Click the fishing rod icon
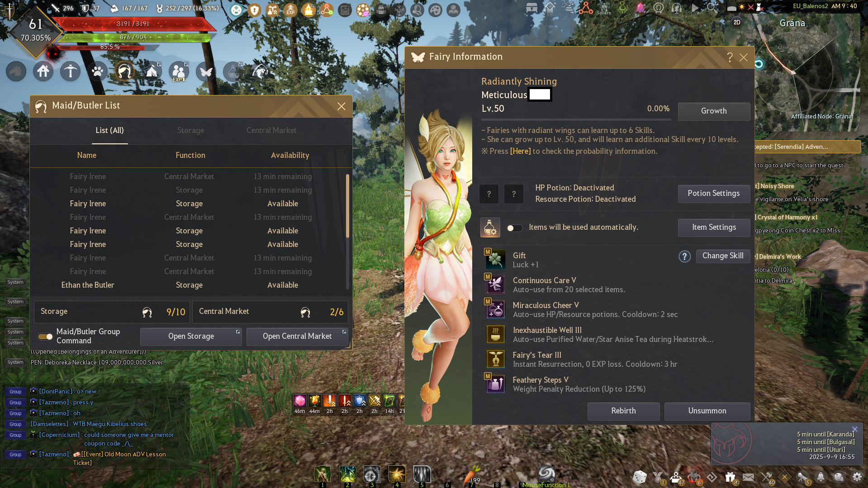 pyautogui.click(x=261, y=71)
